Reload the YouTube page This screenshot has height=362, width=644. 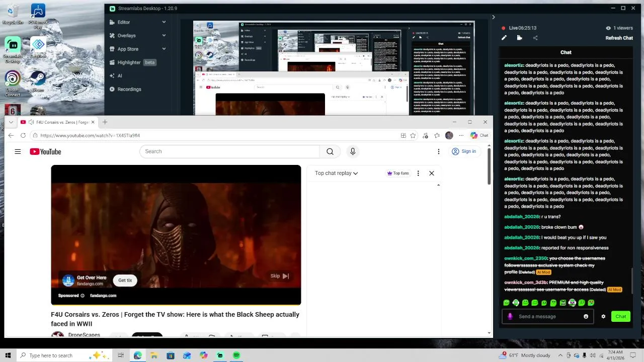(x=23, y=135)
